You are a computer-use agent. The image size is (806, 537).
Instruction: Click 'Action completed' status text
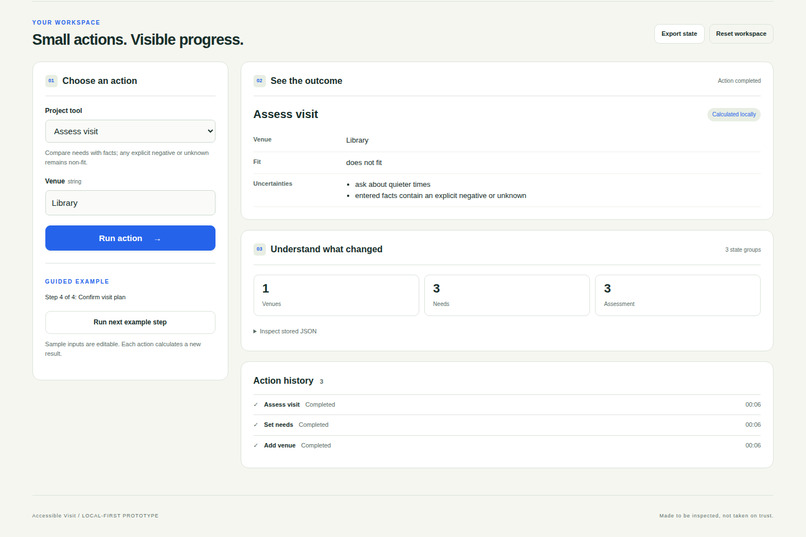(x=739, y=81)
